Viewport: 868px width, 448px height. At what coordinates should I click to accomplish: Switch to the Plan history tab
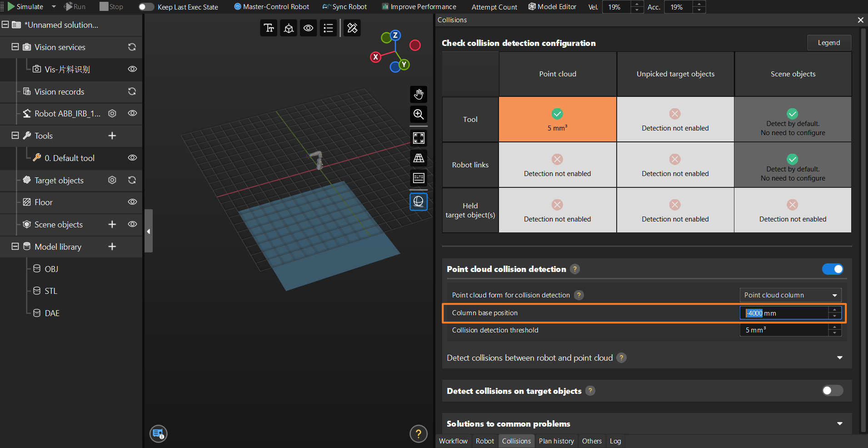[x=556, y=441]
